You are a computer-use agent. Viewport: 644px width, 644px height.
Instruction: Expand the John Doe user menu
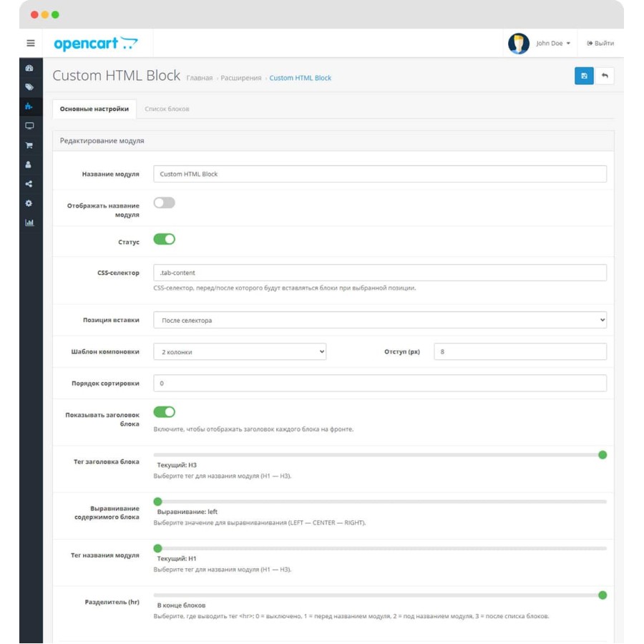(553, 43)
